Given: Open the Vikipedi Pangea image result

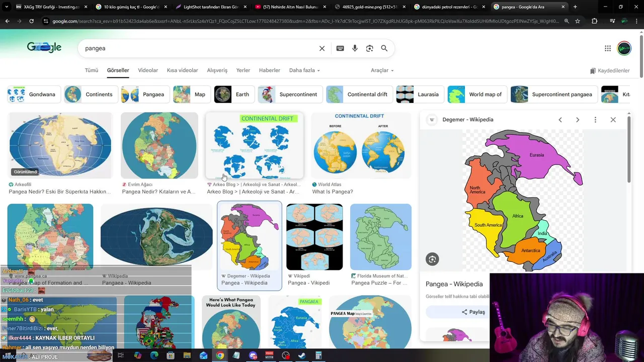Looking at the screenshot, I should point(314,237).
